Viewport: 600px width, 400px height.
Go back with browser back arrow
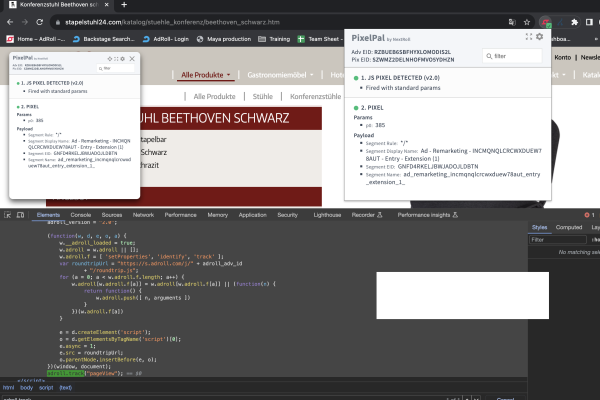tap(9, 20)
